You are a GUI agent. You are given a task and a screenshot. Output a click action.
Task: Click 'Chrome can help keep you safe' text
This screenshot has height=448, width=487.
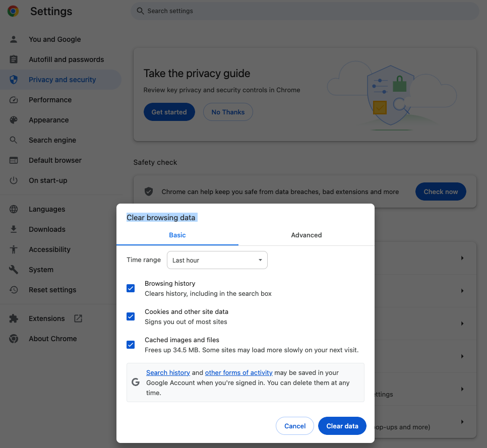point(280,192)
